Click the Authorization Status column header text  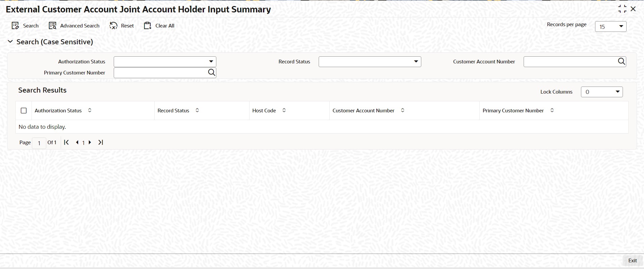pos(58,110)
